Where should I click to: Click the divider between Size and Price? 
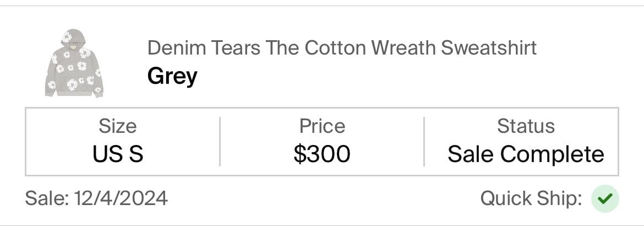coord(220,142)
